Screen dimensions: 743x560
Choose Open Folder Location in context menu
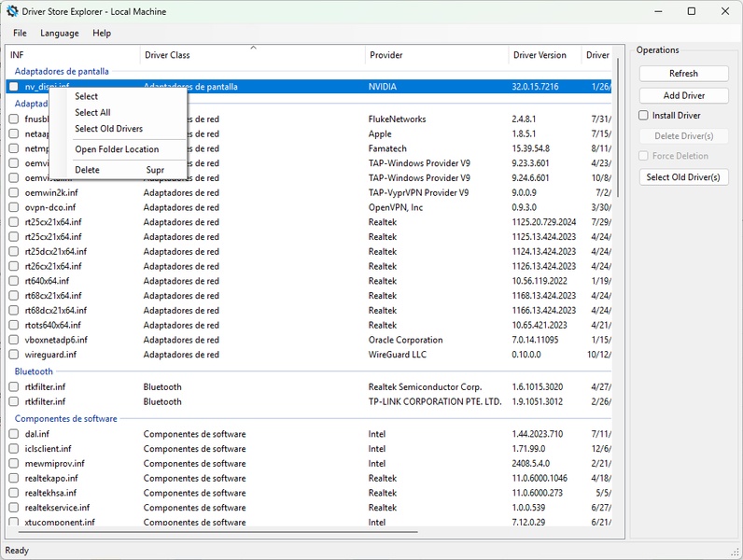coord(117,149)
